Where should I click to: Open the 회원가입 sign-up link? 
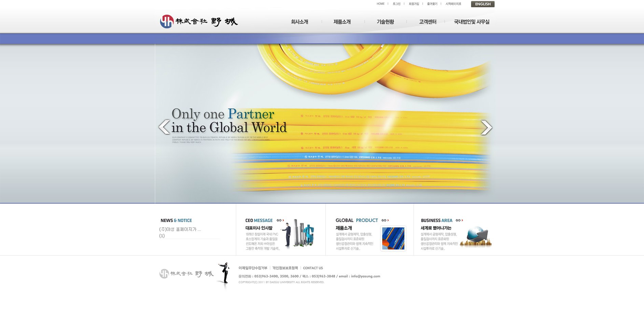tap(414, 4)
